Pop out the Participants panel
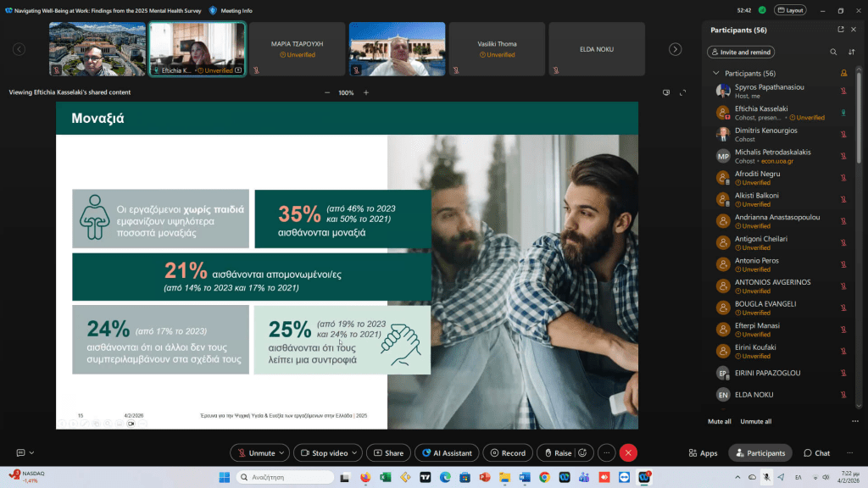Screen dimensions: 868x488 click(x=840, y=30)
